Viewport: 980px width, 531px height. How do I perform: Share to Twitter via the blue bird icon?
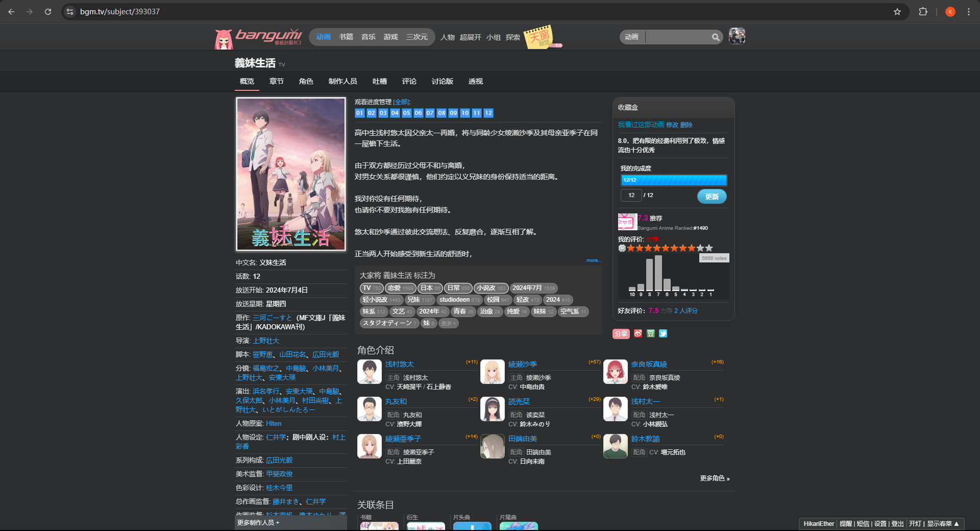click(663, 333)
